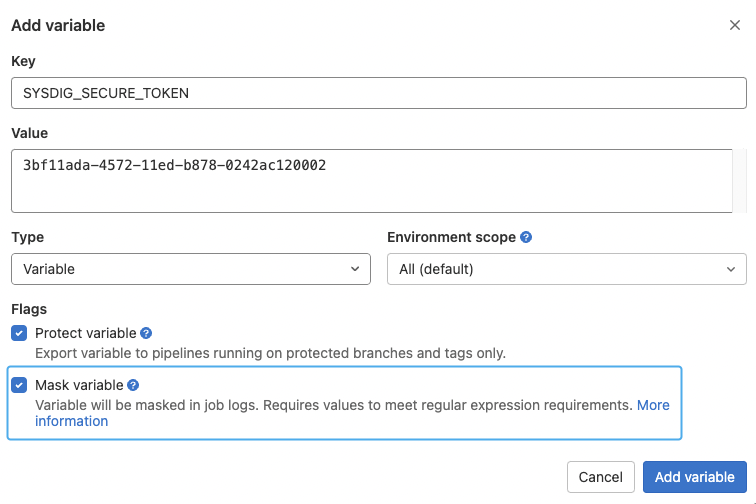
Task: Uncheck the Mask variable checkbox
Action: [x=19, y=385]
